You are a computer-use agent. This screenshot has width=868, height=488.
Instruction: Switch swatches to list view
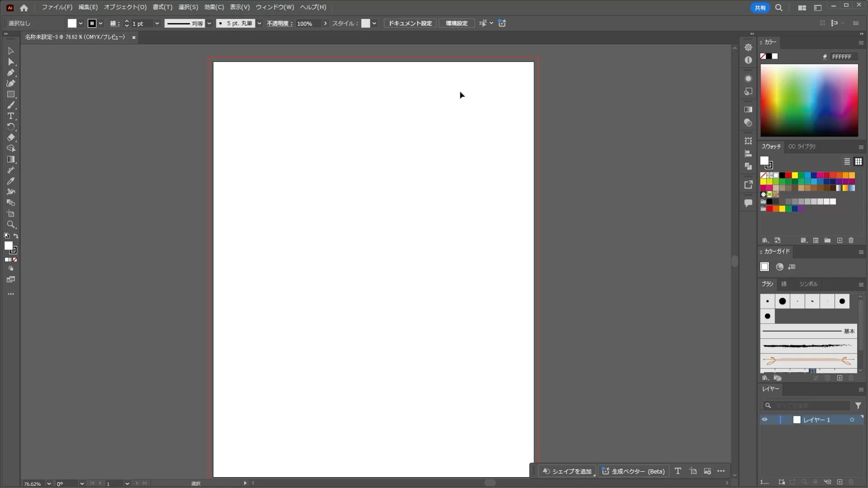point(847,161)
